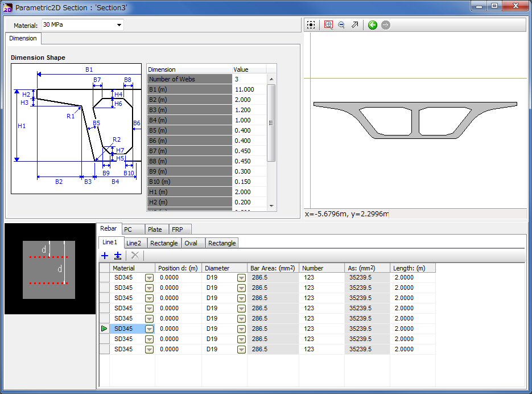The height and width of the screenshot is (394, 532).
Task: Click the green row indicator arrow
Action: [x=104, y=329]
